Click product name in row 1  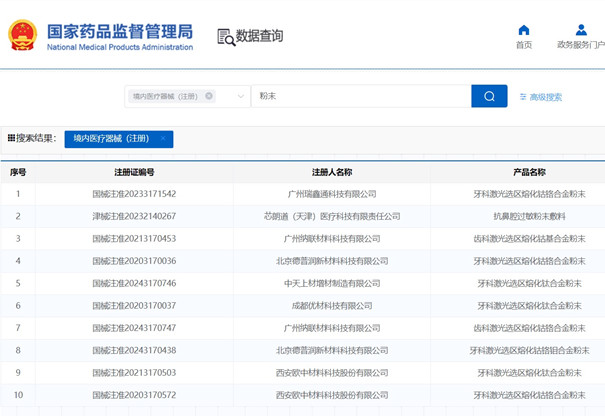[529, 194]
